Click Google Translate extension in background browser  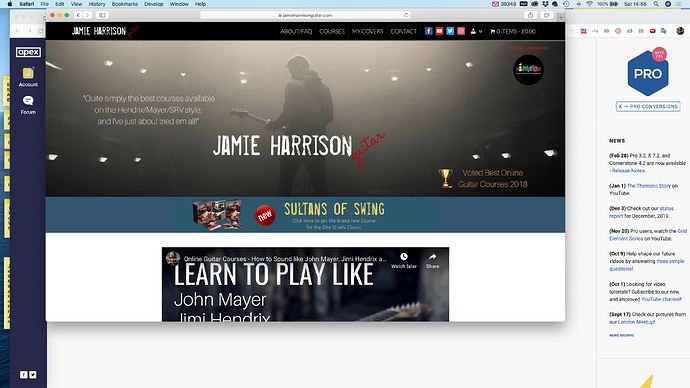click(664, 31)
